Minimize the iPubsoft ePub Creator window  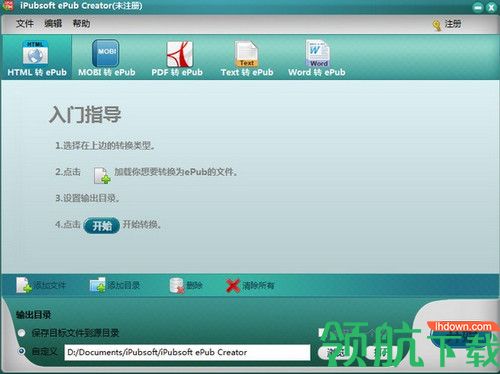(x=478, y=8)
